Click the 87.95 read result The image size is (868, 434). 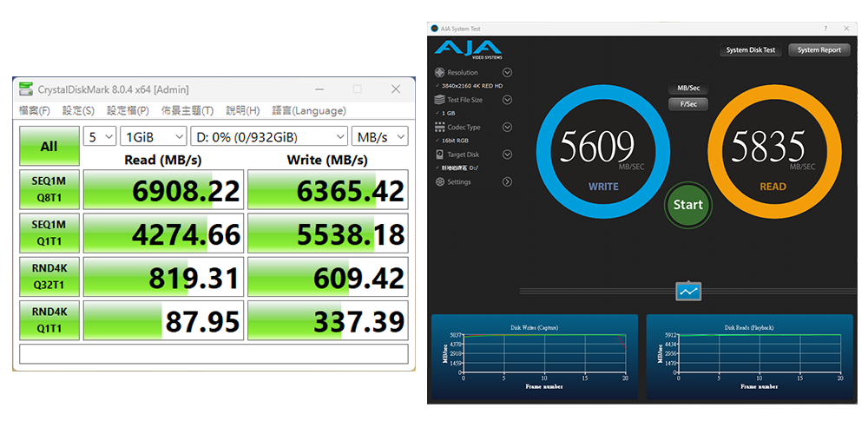[164, 320]
